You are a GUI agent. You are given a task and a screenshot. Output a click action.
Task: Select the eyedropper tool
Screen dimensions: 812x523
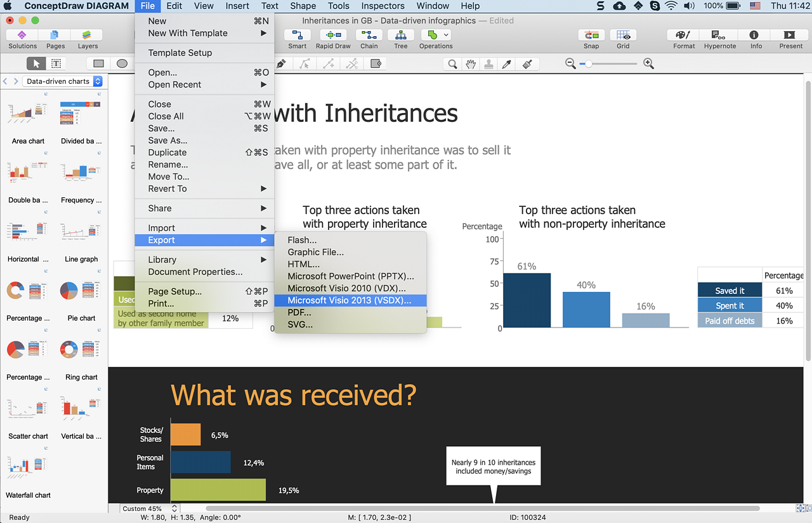tap(507, 64)
